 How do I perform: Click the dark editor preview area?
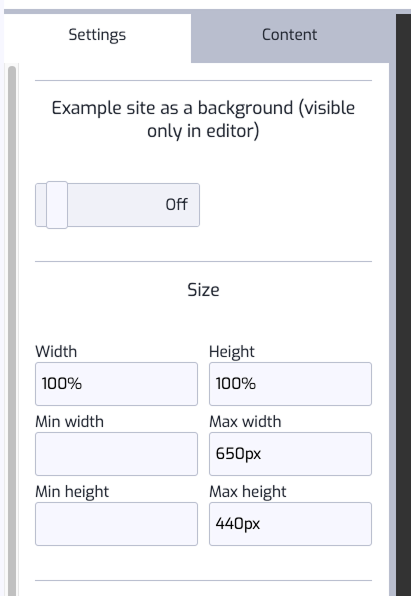coord(403,304)
